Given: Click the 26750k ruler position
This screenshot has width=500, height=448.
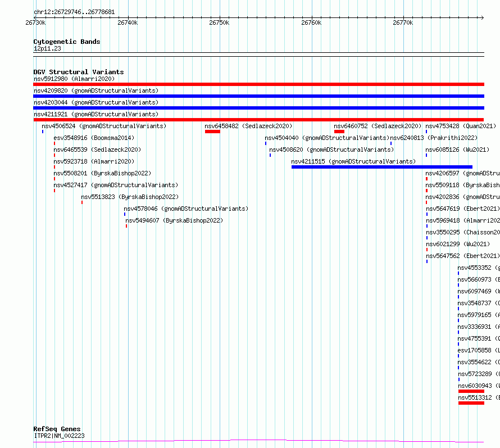Looking at the screenshot, I should tap(220, 22).
